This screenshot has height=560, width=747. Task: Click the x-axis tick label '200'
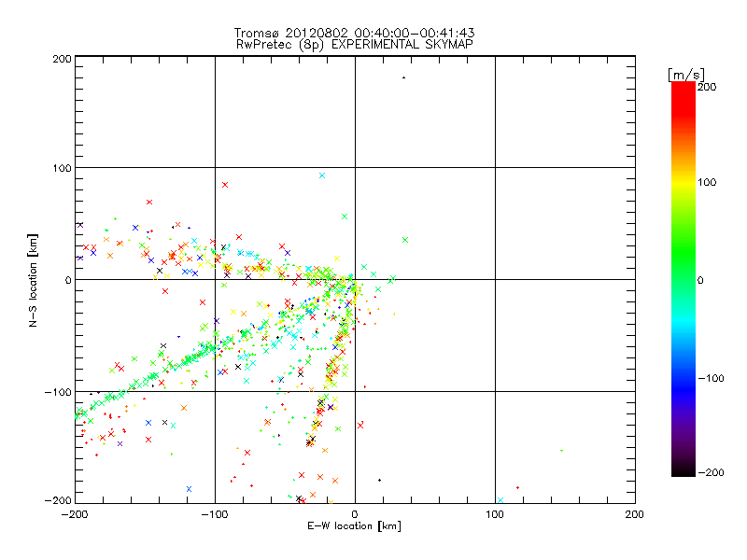click(635, 514)
